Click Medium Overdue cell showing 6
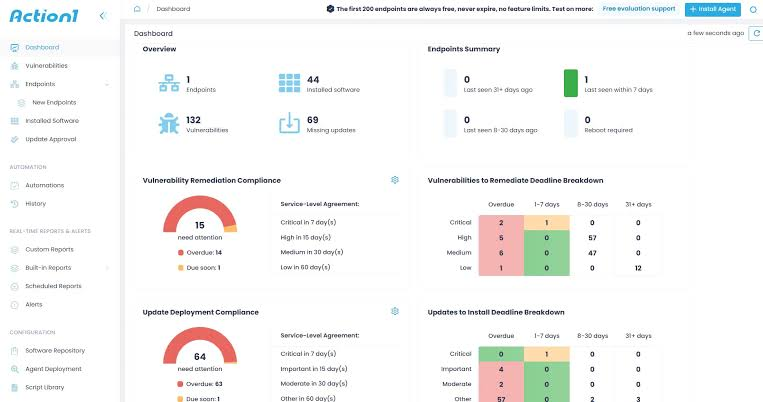Screen dimensions: 763x402 point(501,253)
